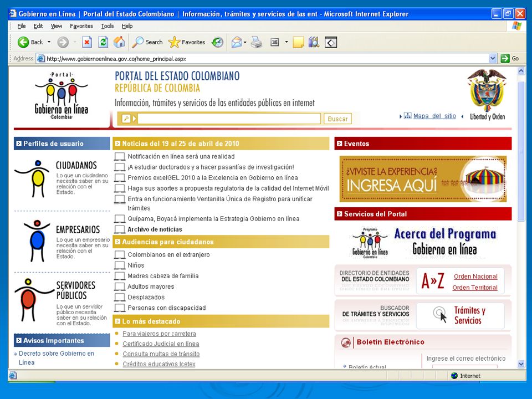
Task: Click the greyed Forward arrow button
Action: pos(63,43)
